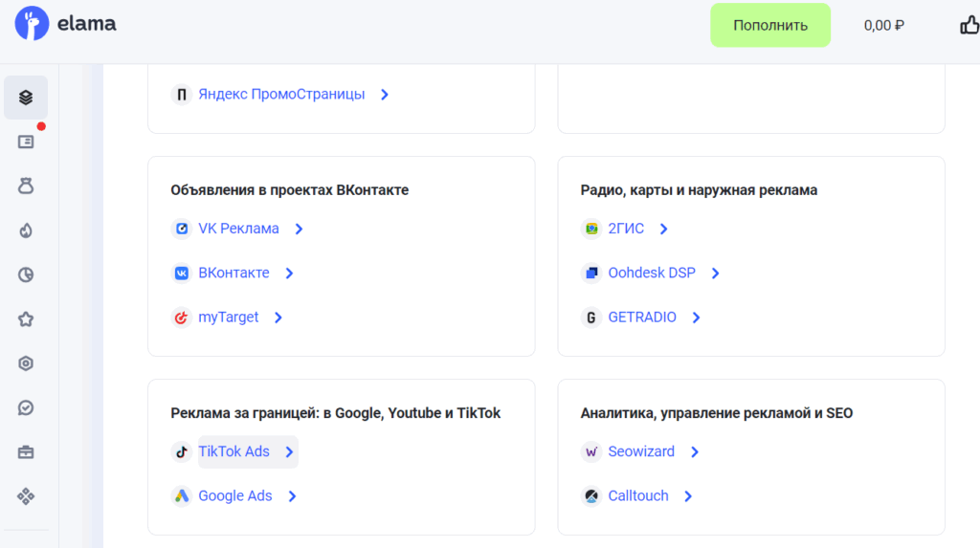Click the myTarget logo icon

[181, 318]
